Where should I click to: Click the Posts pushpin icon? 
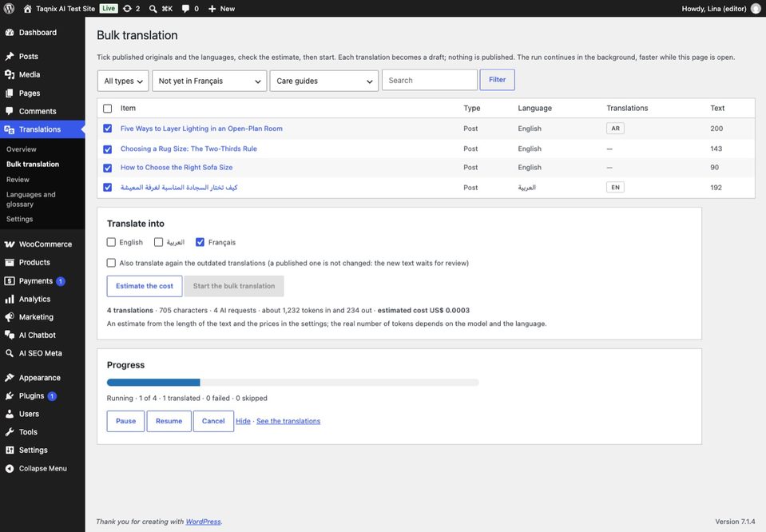tap(10, 56)
